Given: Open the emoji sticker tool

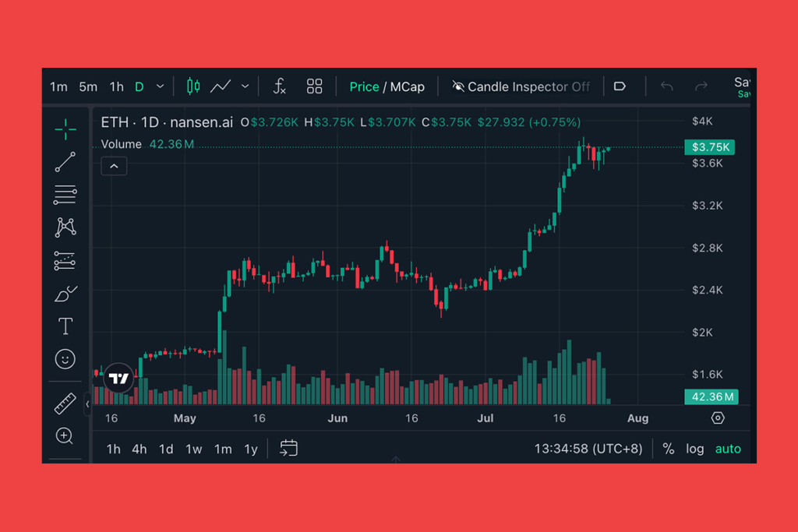Looking at the screenshot, I should (x=65, y=359).
